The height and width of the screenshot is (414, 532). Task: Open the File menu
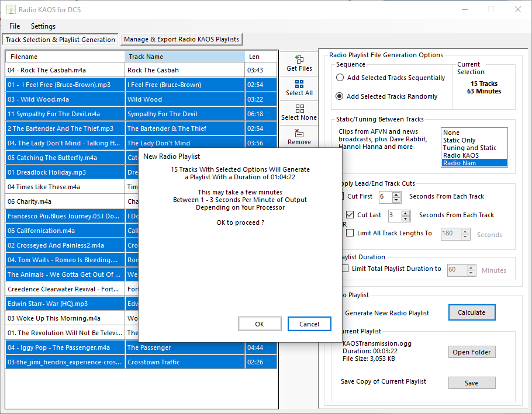pos(15,26)
